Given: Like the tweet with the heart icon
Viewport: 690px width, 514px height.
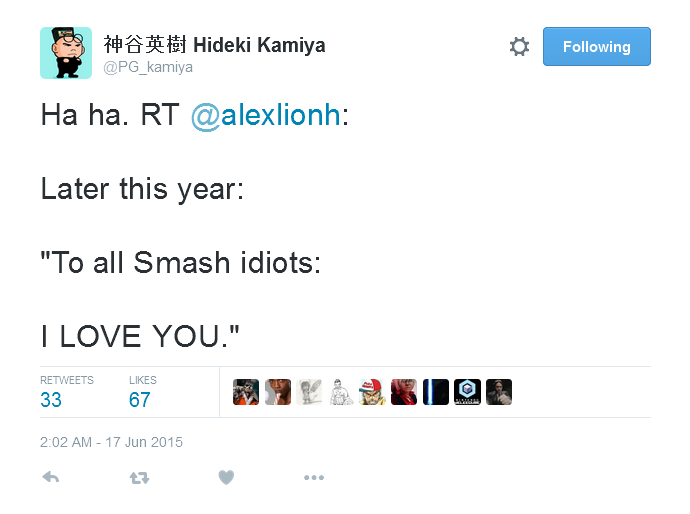Looking at the screenshot, I should 226,478.
